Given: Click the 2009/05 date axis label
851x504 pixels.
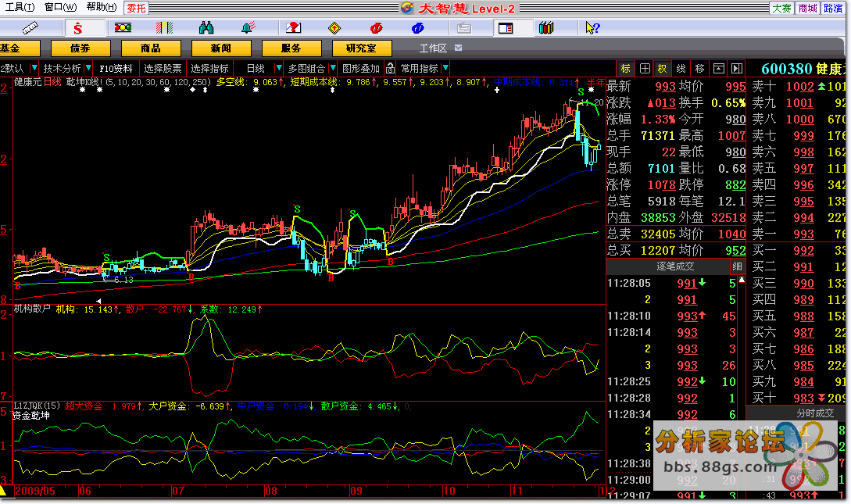Looking at the screenshot, I should click(x=34, y=491).
